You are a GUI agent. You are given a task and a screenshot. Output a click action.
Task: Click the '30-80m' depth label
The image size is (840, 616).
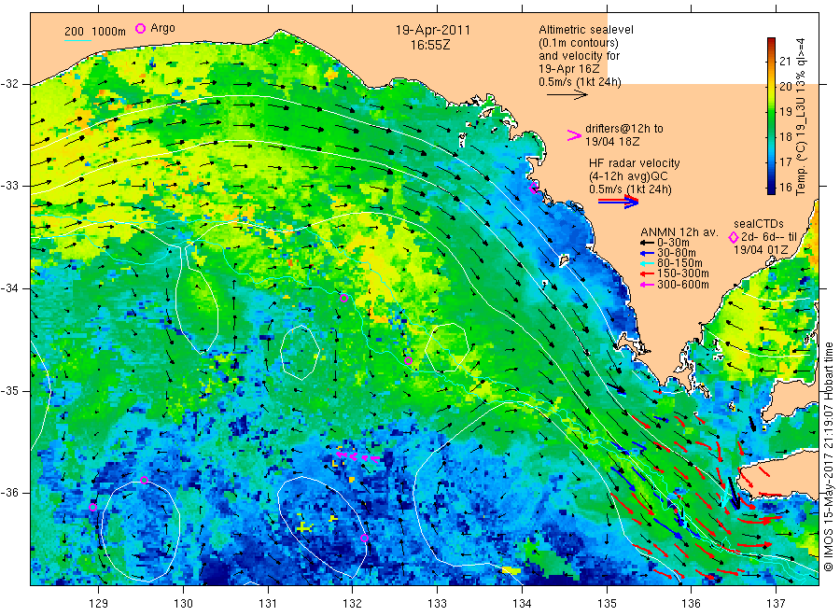[677, 253]
